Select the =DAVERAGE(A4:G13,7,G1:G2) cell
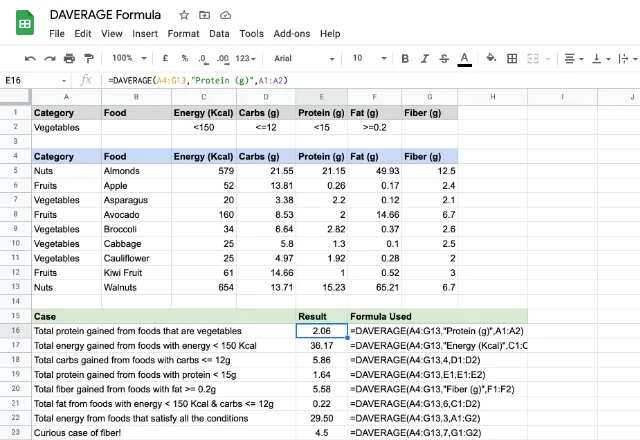Image resolution: width=640 pixels, height=440 pixels. coord(438,432)
